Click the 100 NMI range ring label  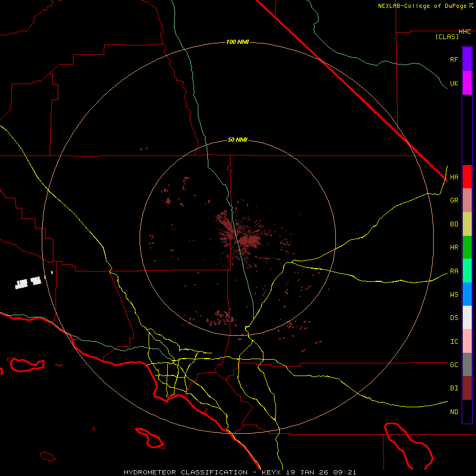tap(237, 42)
